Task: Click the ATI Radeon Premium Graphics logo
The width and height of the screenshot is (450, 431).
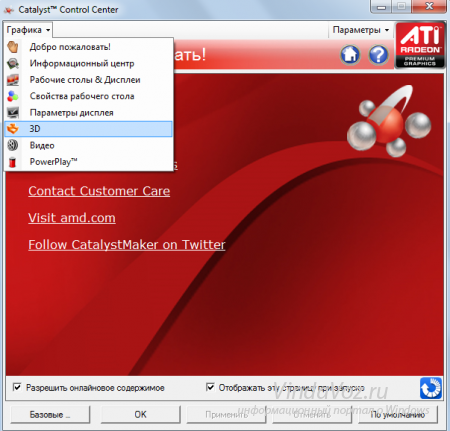Action: coord(420,45)
